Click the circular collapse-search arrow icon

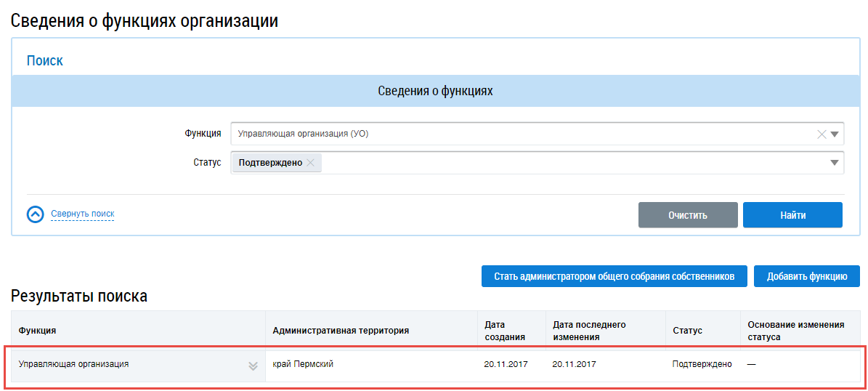pos(36,214)
